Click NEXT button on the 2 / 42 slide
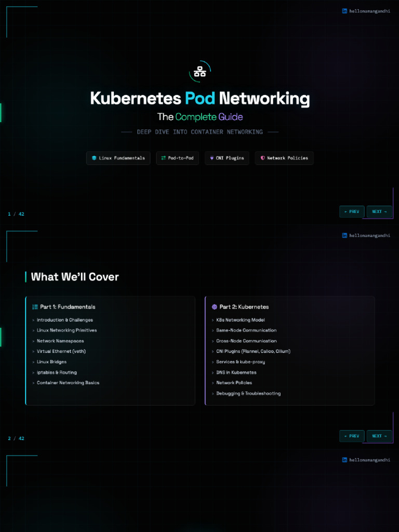 click(x=379, y=436)
